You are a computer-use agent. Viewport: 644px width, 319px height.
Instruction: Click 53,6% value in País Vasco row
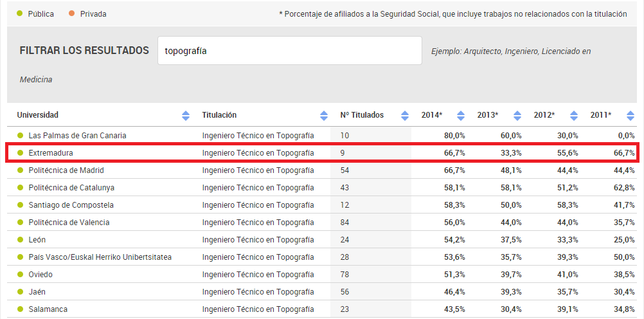[454, 257]
